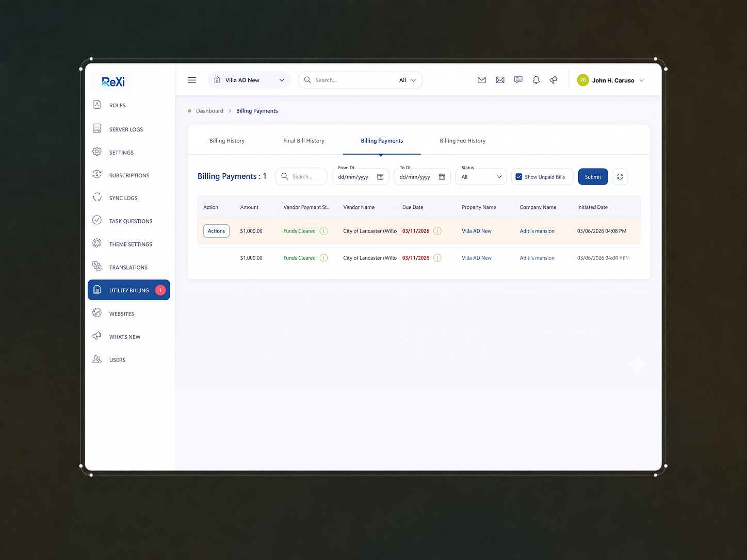Image resolution: width=747 pixels, height=560 pixels.
Task: Open the hamburger menu icon
Action: click(x=192, y=80)
